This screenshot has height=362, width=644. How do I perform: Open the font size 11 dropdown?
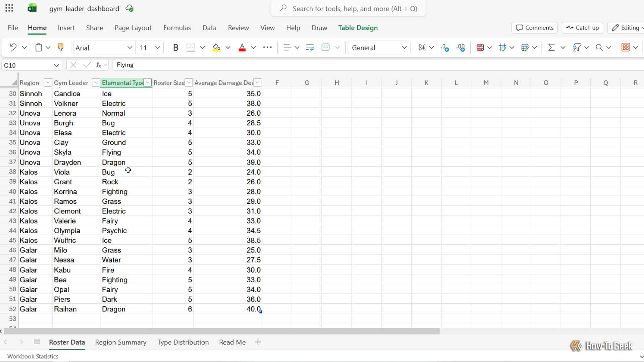tap(158, 48)
